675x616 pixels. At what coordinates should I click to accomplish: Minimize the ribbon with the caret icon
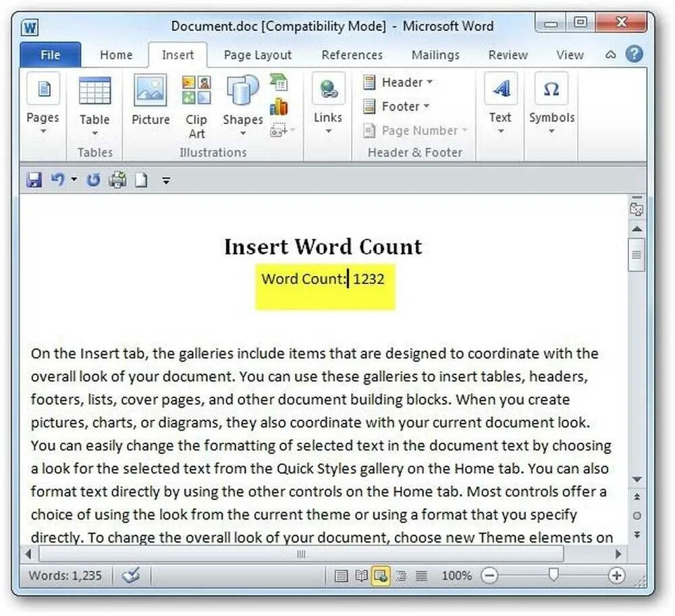610,55
